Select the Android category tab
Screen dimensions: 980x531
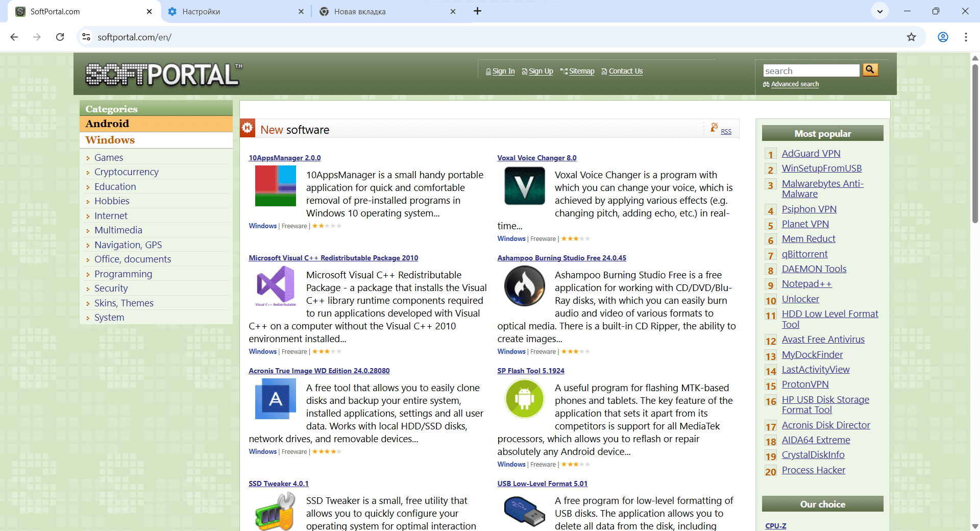(x=156, y=124)
